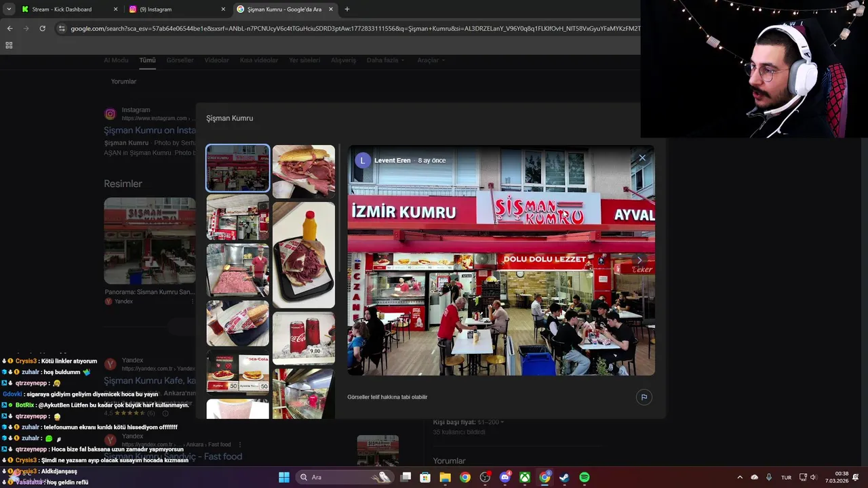The width and height of the screenshot is (868, 488).
Task: Click the browser back arrow
Action: [x=9, y=28]
